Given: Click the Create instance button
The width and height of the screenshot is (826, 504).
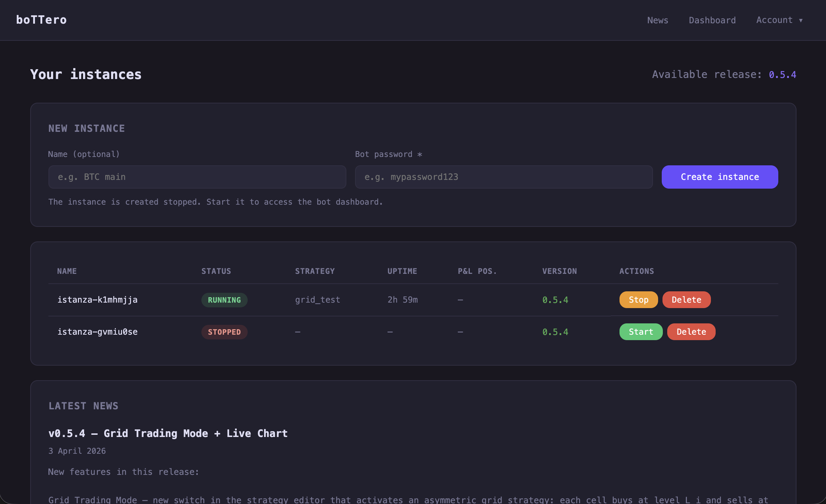Looking at the screenshot, I should click(x=719, y=177).
